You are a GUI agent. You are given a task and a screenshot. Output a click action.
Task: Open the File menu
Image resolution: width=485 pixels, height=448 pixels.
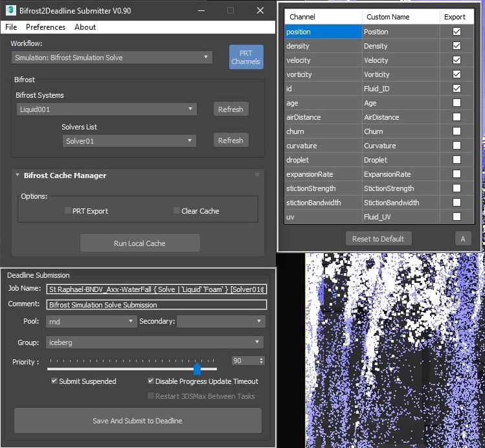[x=11, y=27]
